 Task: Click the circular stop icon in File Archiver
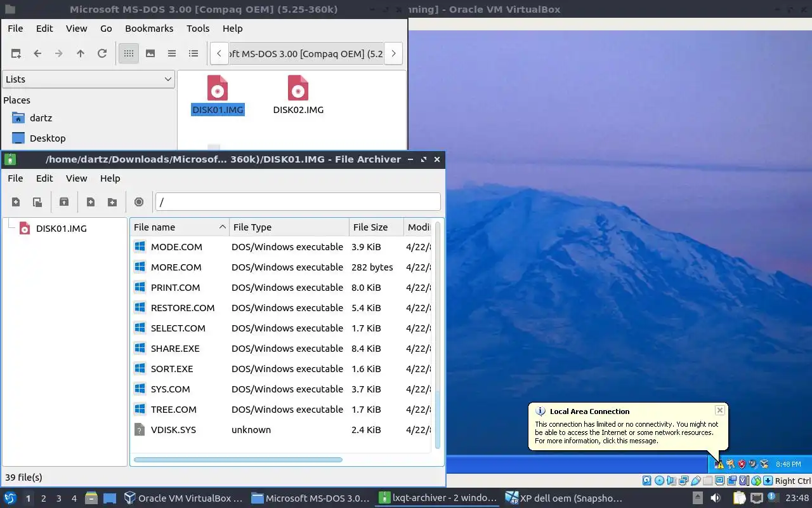(x=139, y=202)
